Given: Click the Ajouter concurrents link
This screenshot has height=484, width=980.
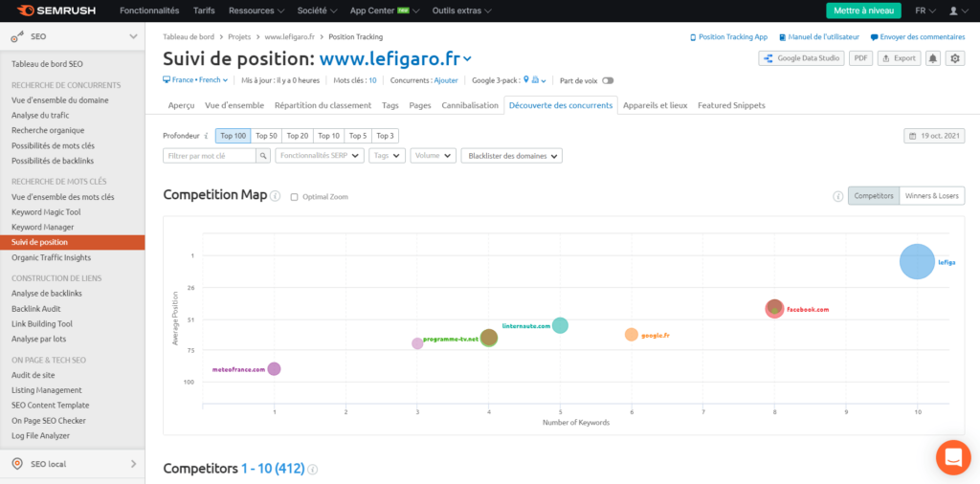Looking at the screenshot, I should click(x=446, y=80).
